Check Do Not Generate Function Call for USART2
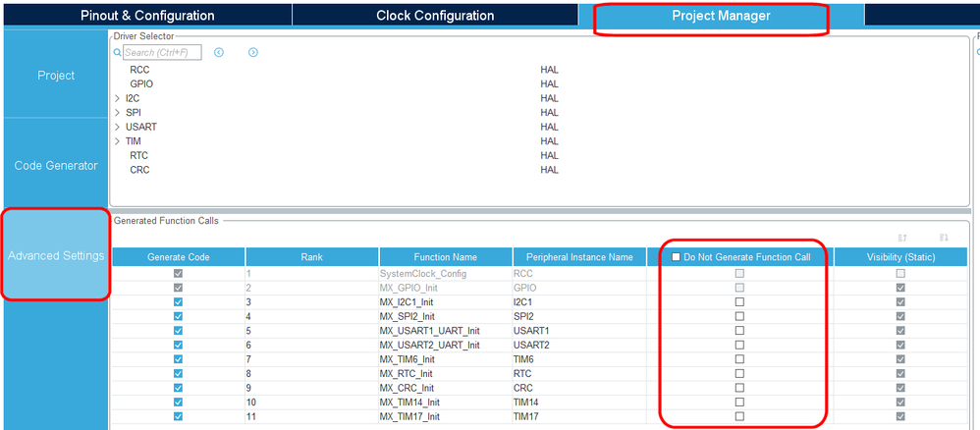 point(739,345)
